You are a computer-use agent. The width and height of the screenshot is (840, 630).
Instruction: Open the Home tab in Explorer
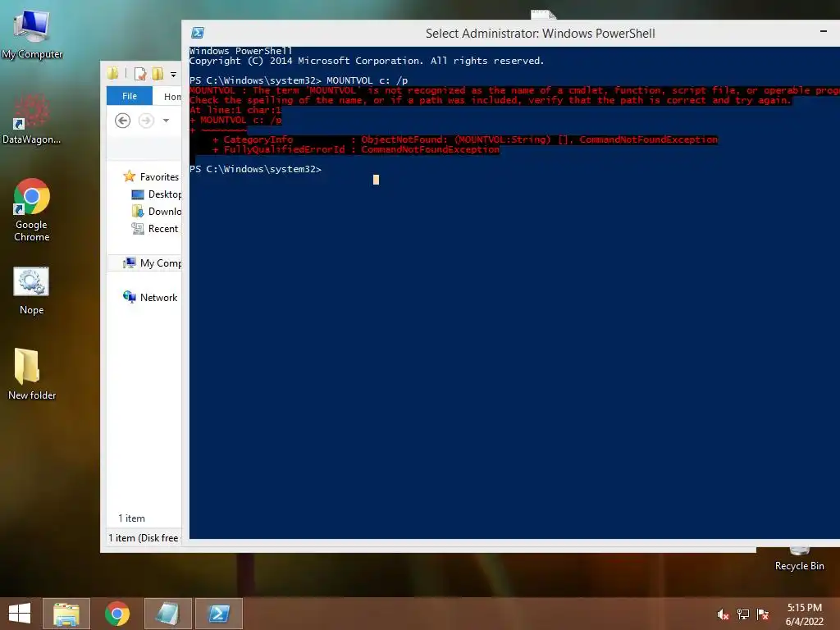[x=172, y=97]
